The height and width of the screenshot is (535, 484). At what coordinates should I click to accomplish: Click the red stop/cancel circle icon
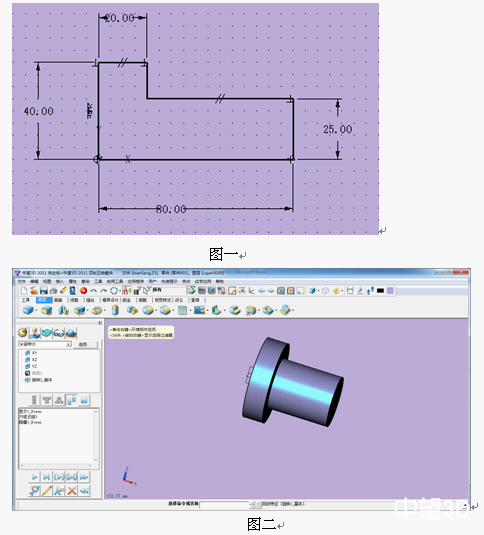[84, 291]
